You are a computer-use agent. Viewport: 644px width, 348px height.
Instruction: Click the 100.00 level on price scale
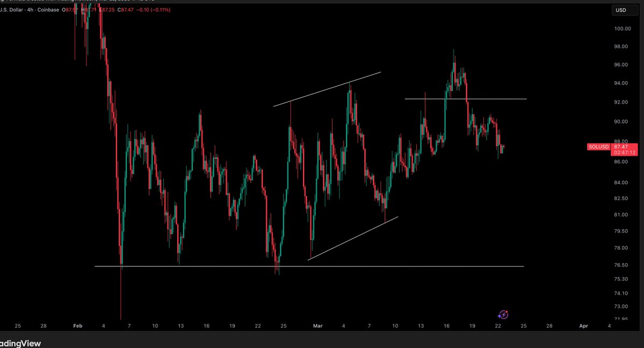coord(623,29)
